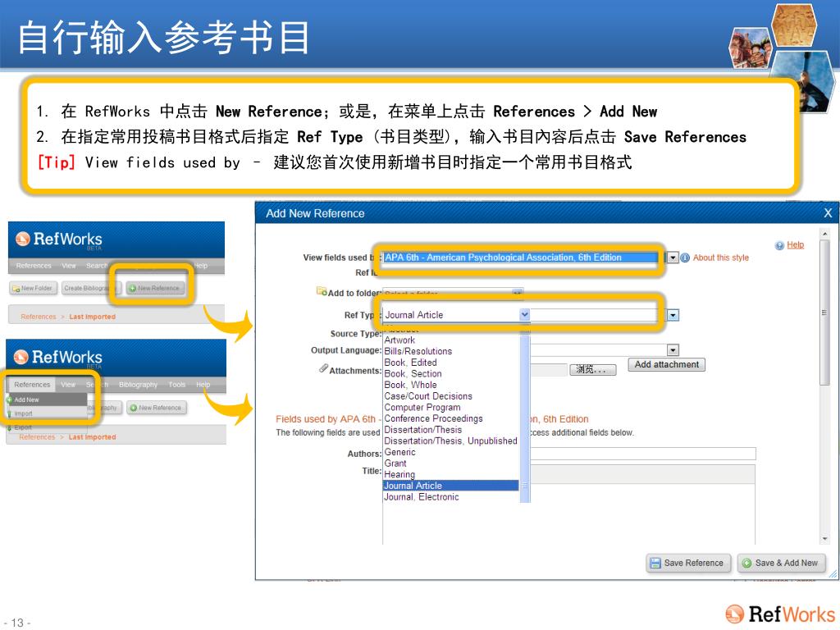Open the Search menu beside New Folder panel's View

coord(97,266)
